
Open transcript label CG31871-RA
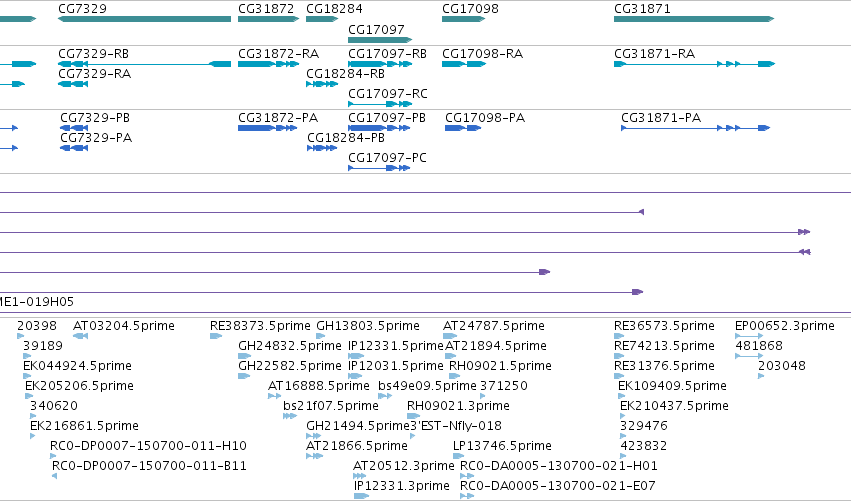[x=655, y=54]
